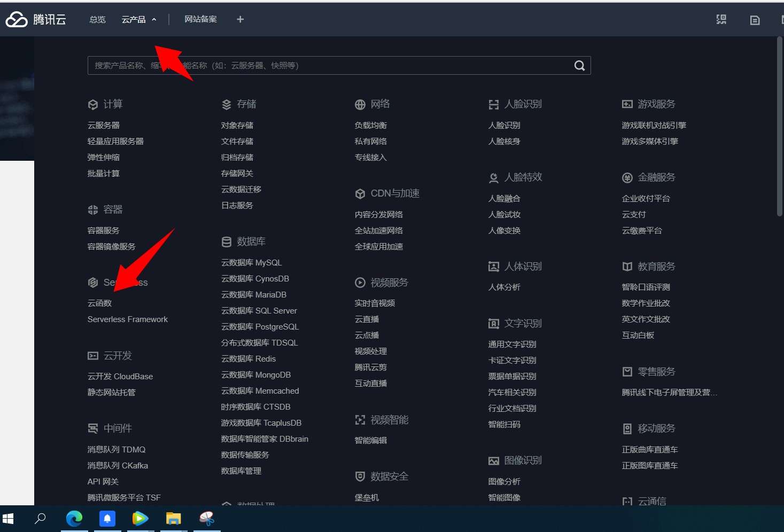This screenshot has height=532, width=784.
Task: Open the 消息队列 CKafka link
Action: pos(118,466)
